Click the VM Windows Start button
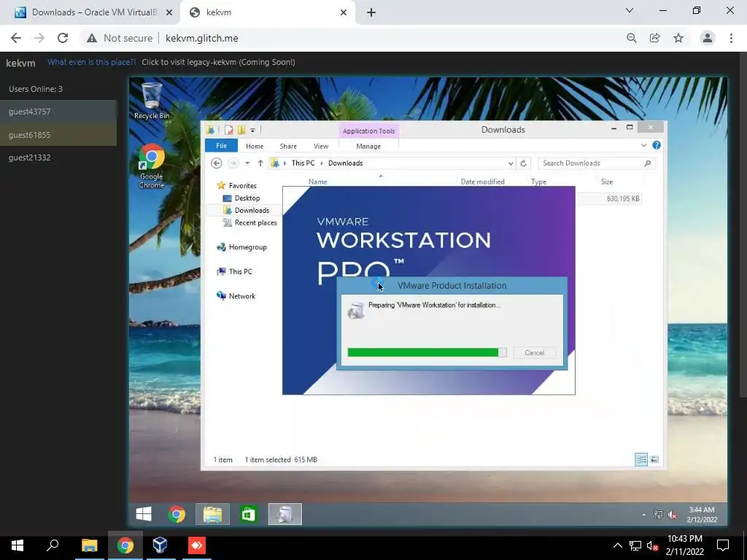 point(144,514)
